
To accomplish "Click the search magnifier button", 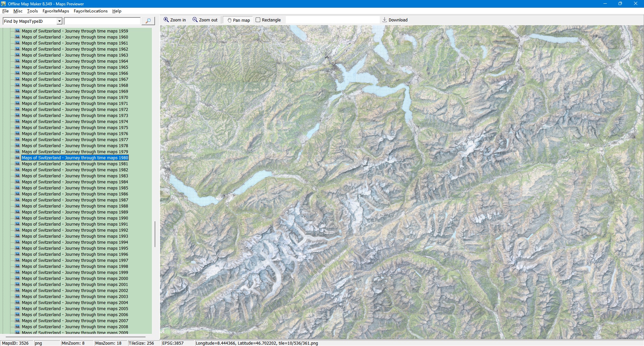I will pos(148,21).
